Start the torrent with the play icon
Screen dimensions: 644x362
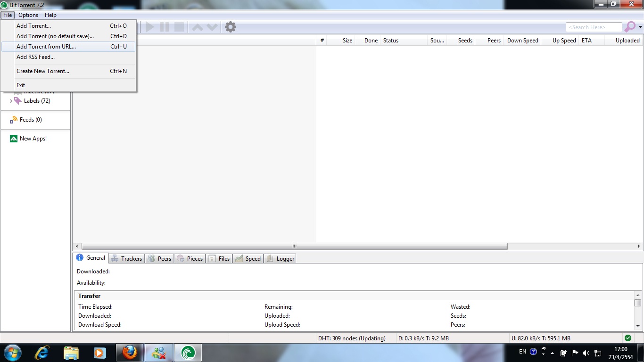point(150,27)
